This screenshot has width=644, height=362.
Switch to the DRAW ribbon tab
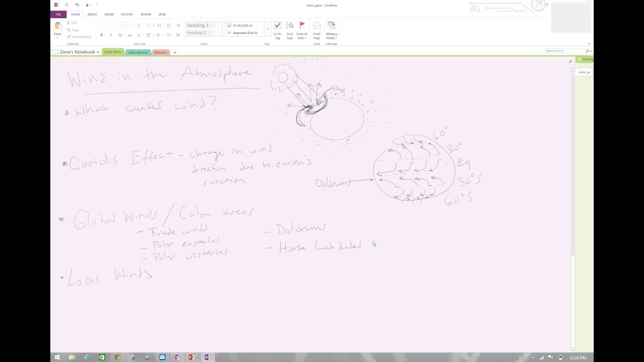click(109, 14)
